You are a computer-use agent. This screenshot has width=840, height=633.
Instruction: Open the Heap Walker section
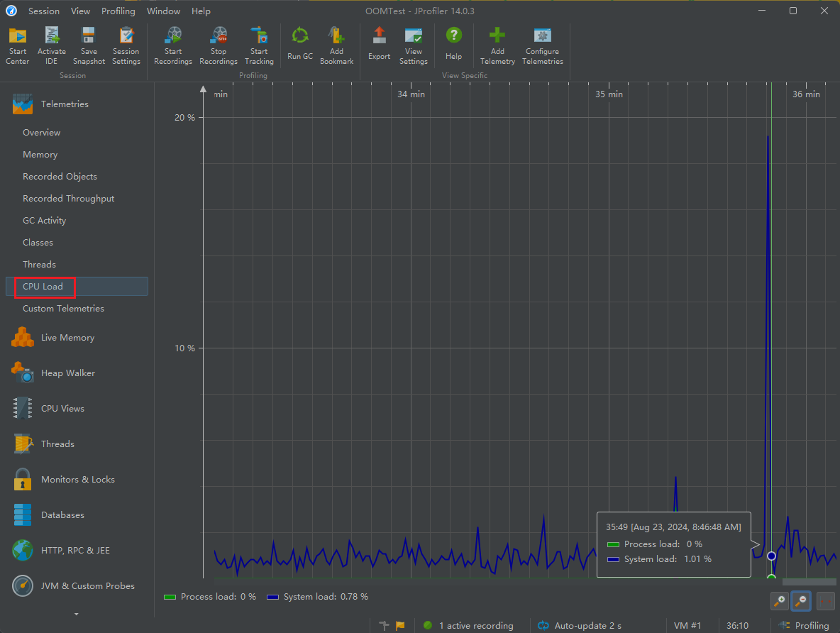pyautogui.click(x=54, y=373)
